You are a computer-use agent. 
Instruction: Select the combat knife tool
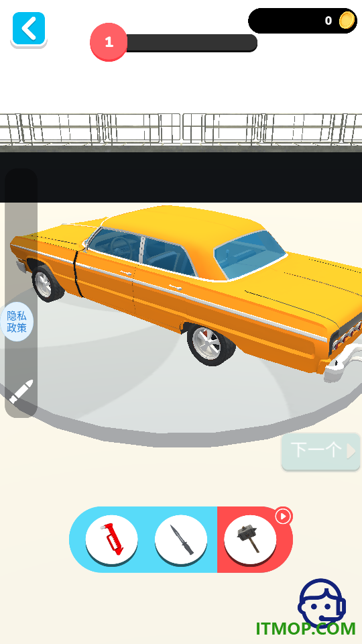click(x=181, y=539)
